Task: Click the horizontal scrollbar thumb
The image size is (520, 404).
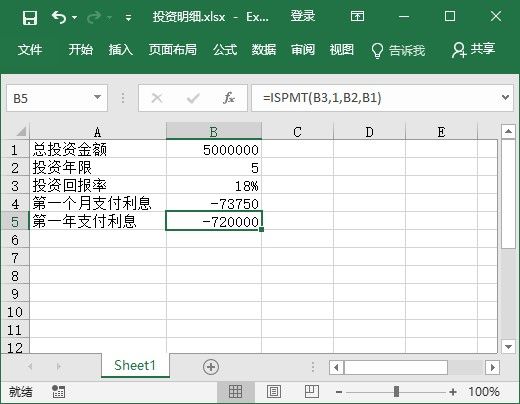Action: [x=396, y=367]
